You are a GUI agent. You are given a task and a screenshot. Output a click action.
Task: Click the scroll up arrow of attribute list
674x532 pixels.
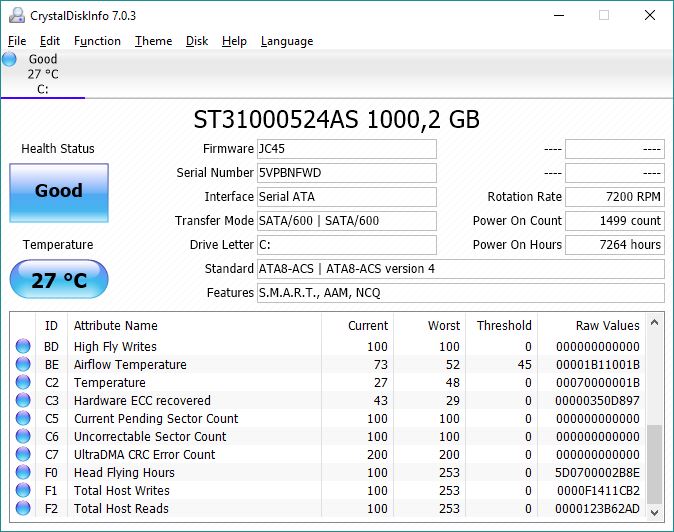pos(654,322)
